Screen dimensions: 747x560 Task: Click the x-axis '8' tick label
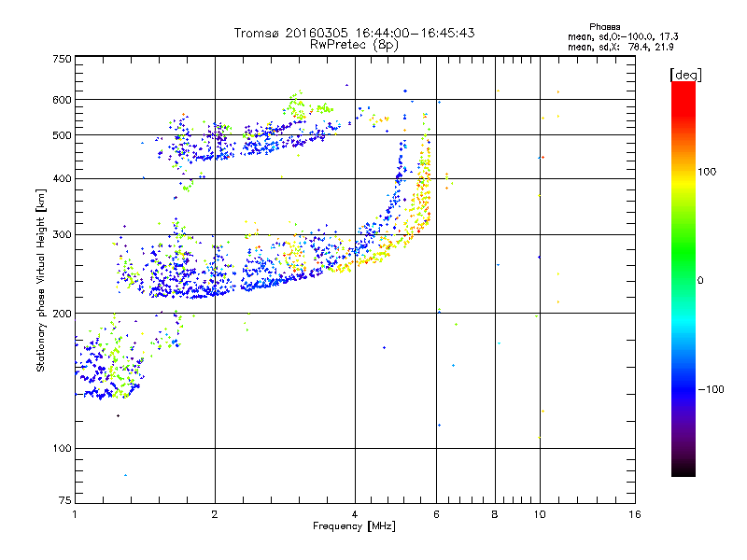coord(495,514)
